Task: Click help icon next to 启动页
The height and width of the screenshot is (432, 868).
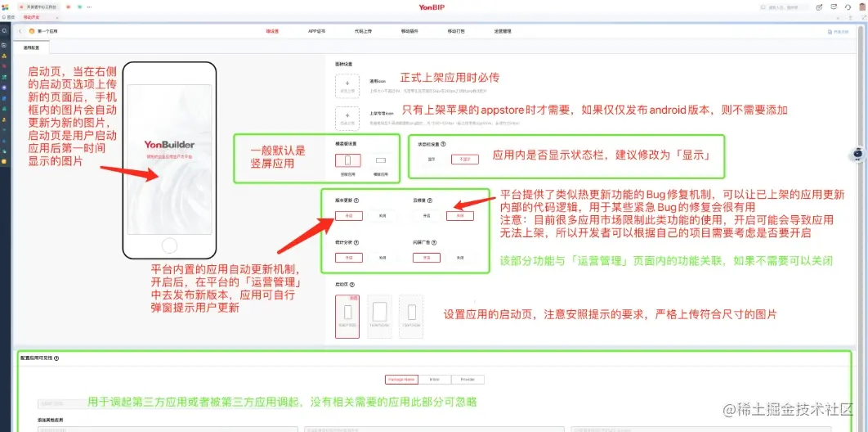Action: (x=352, y=285)
